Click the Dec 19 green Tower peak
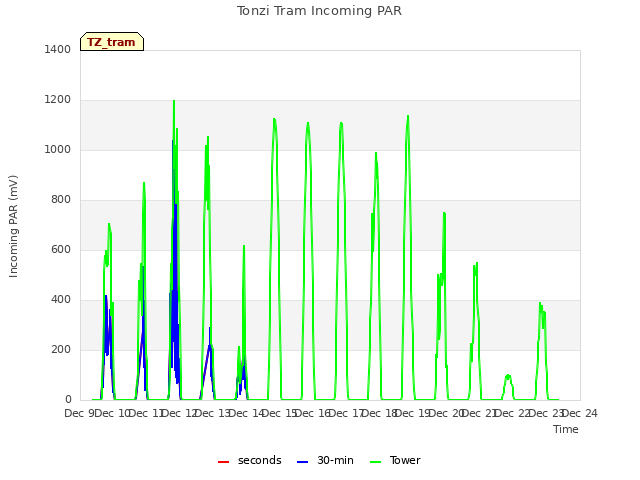 [408, 116]
